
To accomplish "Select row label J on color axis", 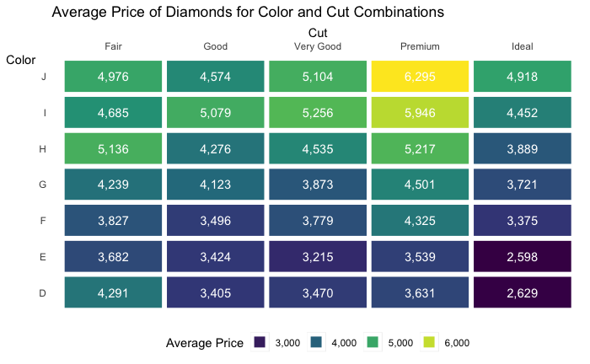I will pyautogui.click(x=44, y=77).
